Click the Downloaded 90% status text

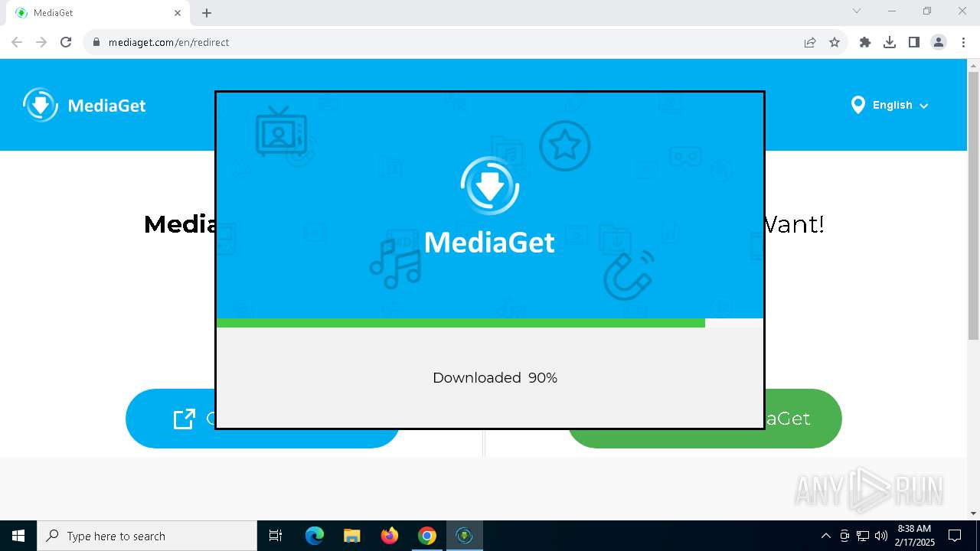pos(495,377)
